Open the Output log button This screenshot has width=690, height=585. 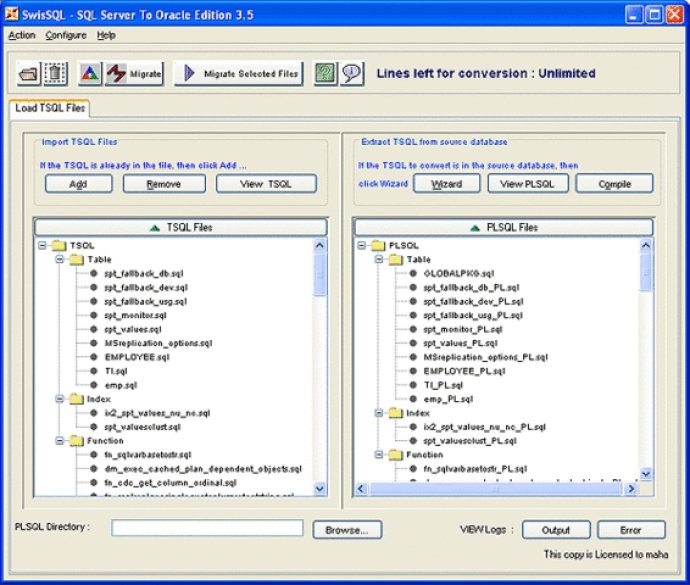point(556,530)
